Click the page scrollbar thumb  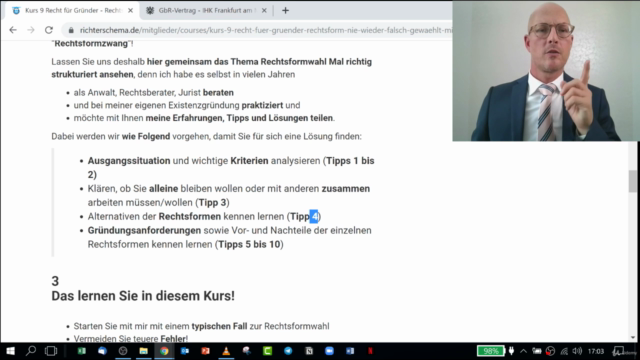pyautogui.click(x=633, y=181)
